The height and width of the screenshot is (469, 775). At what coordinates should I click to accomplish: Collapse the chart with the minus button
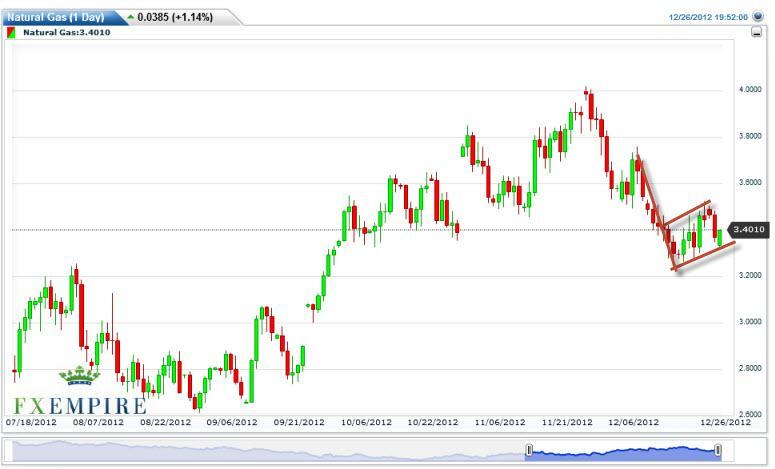[756, 33]
